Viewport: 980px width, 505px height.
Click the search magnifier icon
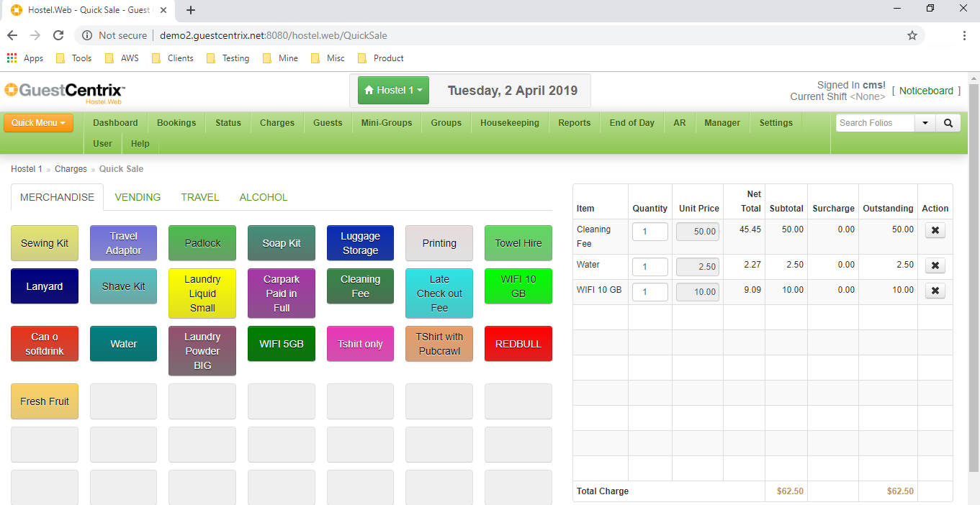pyautogui.click(x=948, y=123)
